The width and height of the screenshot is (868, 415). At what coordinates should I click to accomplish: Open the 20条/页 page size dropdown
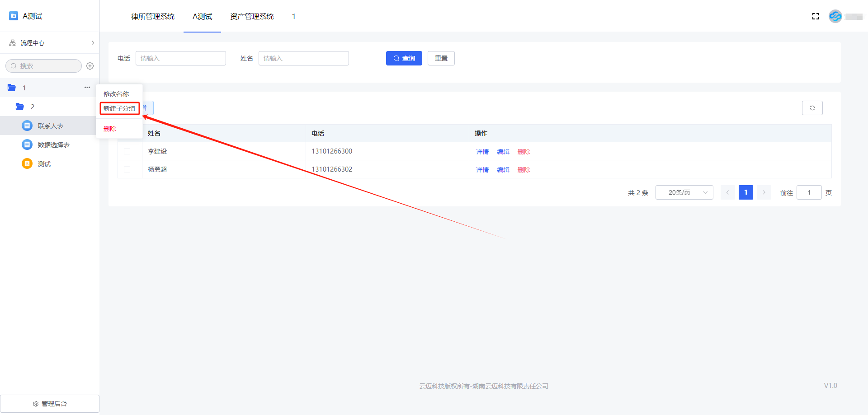684,192
